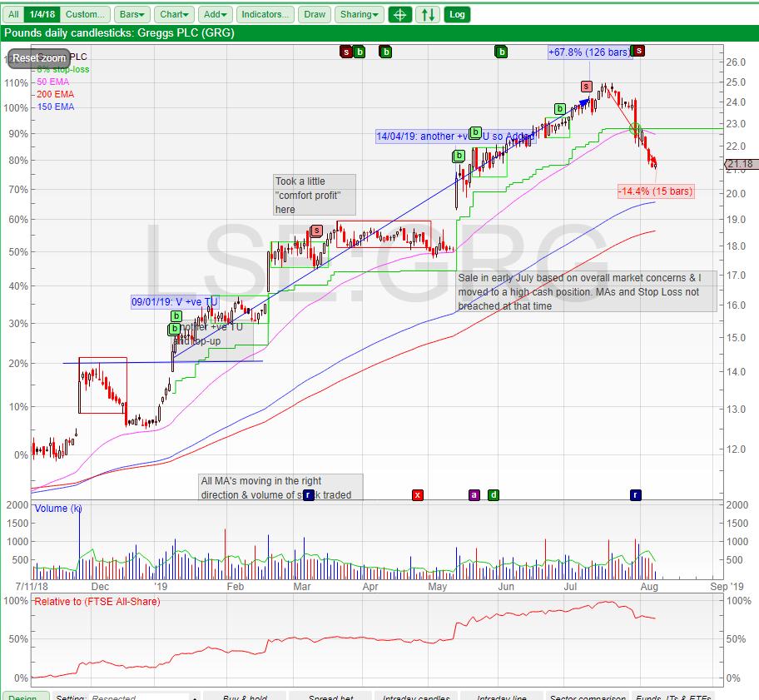
Task: Switch to the Funds, ITs & ETFs tab
Action: click(673, 697)
